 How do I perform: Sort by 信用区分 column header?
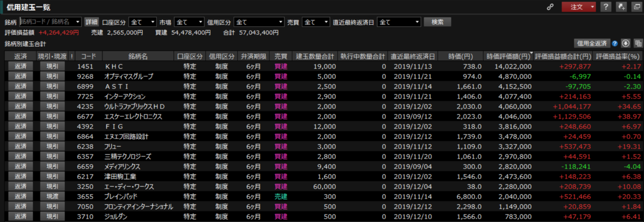pyautogui.click(x=222, y=56)
